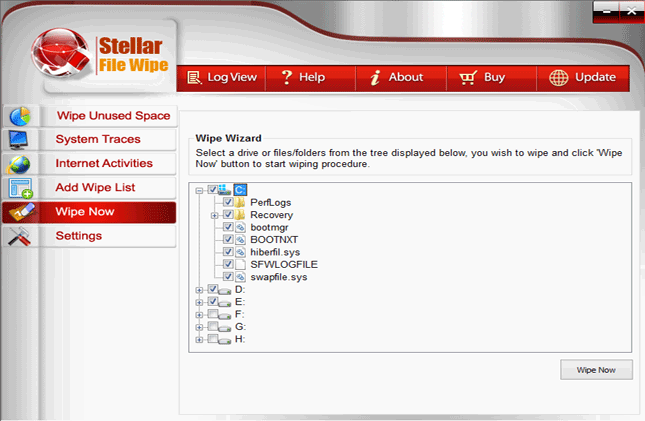Click the hiberfil.sys file icon
Viewport: 645px width, 421px height.
[241, 252]
